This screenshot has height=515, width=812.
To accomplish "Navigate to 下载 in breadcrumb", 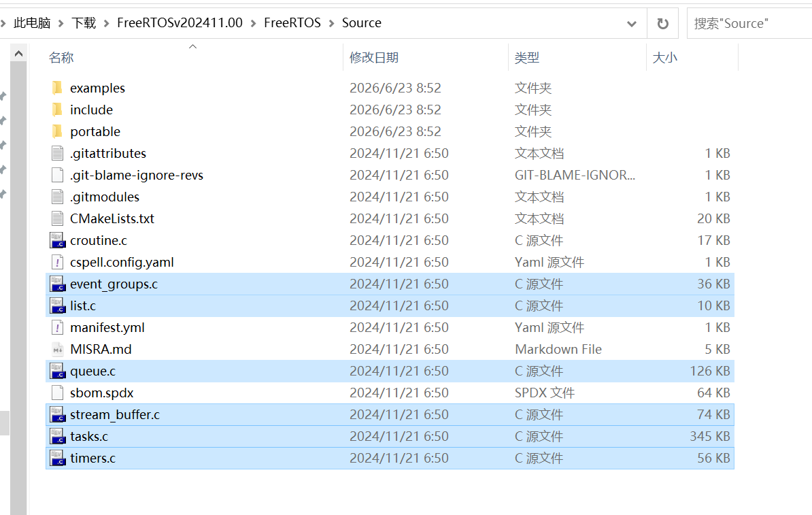I will pos(84,23).
